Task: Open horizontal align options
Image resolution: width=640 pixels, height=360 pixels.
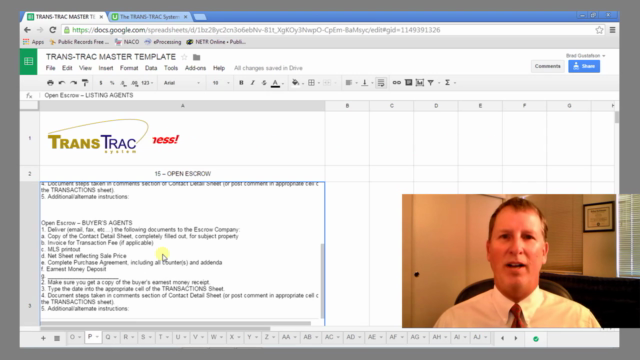Action: [349, 83]
